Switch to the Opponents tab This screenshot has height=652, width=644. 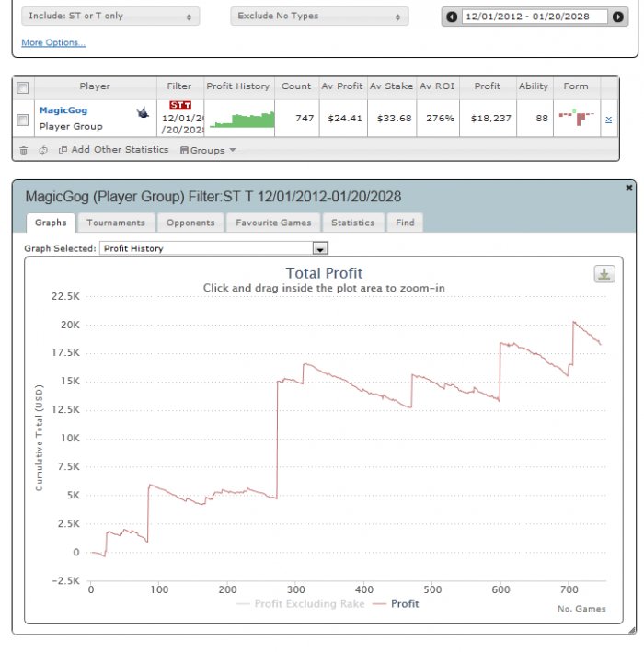190,223
